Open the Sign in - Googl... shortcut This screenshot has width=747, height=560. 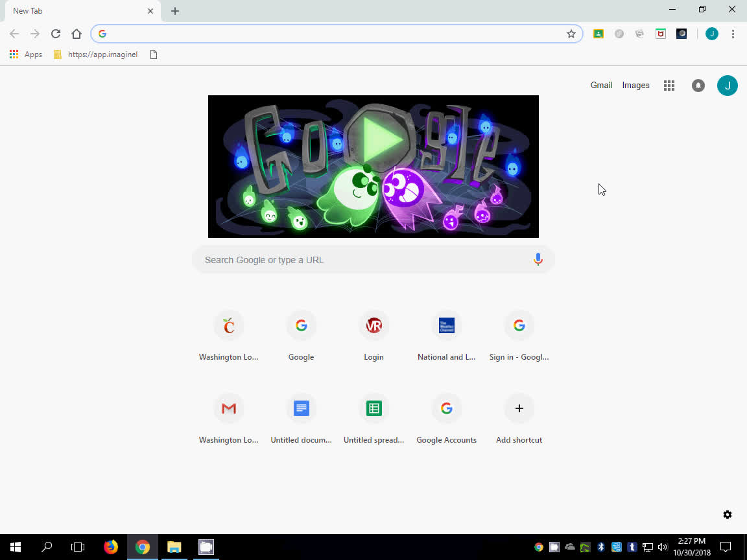coord(519,335)
